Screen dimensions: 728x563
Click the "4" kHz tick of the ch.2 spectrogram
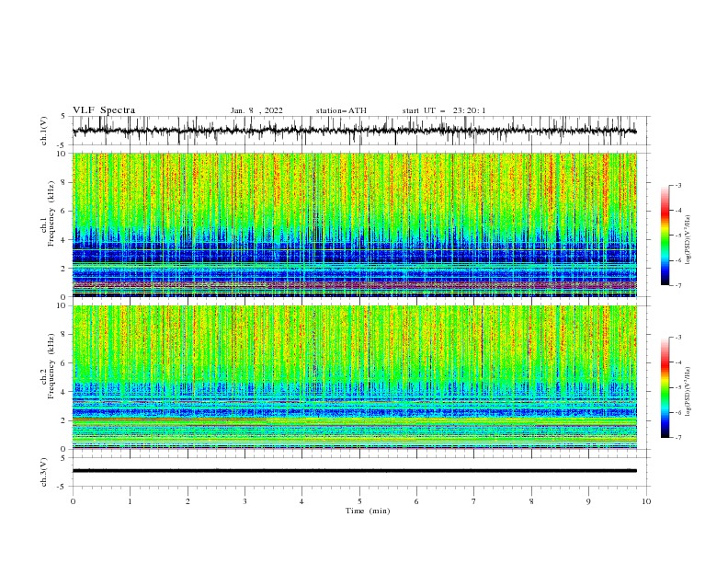click(63, 392)
